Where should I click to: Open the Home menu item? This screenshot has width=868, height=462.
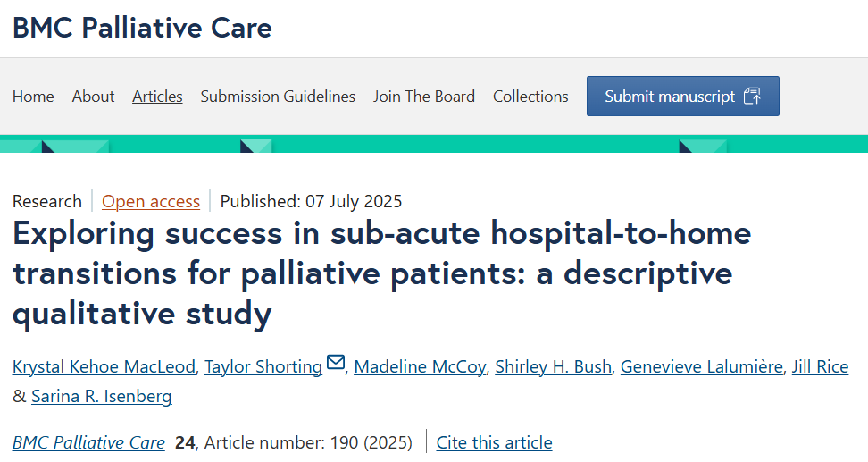33,97
